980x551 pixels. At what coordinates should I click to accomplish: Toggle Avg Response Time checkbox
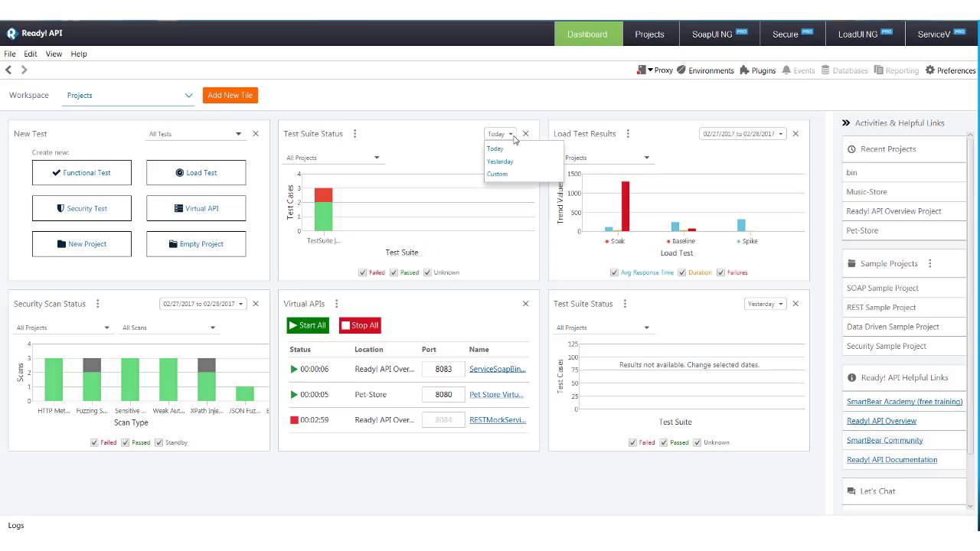tap(614, 272)
